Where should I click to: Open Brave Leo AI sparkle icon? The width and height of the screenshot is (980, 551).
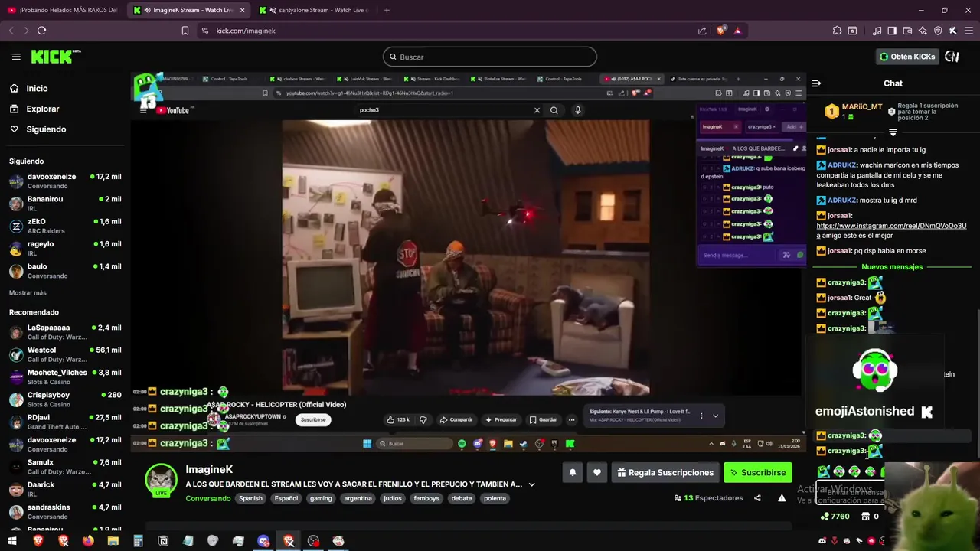(x=923, y=31)
